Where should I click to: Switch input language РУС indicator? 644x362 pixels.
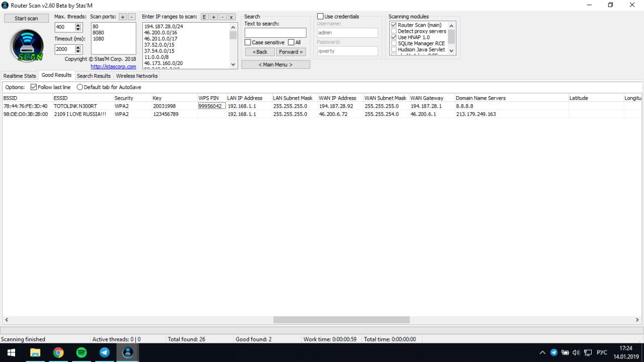[602, 352]
